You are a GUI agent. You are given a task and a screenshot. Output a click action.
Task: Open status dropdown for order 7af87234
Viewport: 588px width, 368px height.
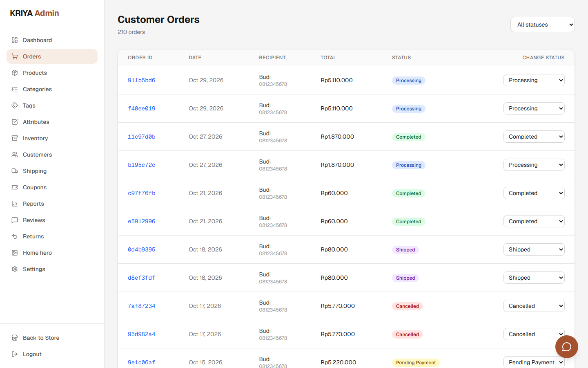click(x=534, y=306)
